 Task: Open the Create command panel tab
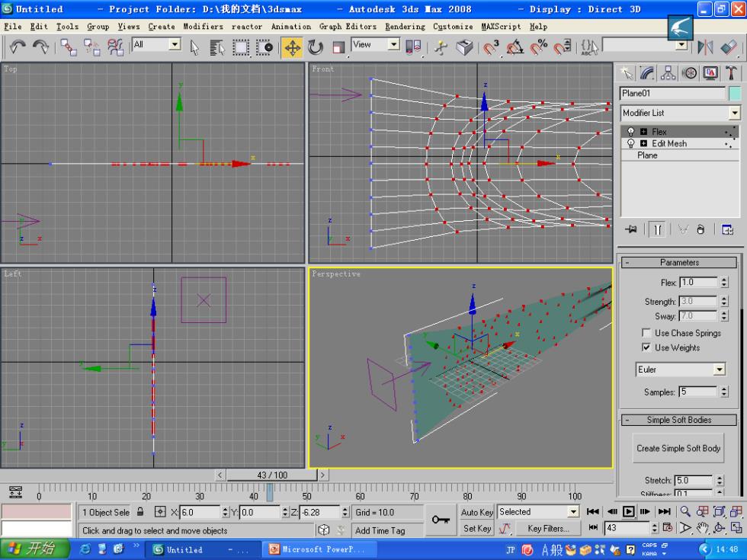(626, 73)
